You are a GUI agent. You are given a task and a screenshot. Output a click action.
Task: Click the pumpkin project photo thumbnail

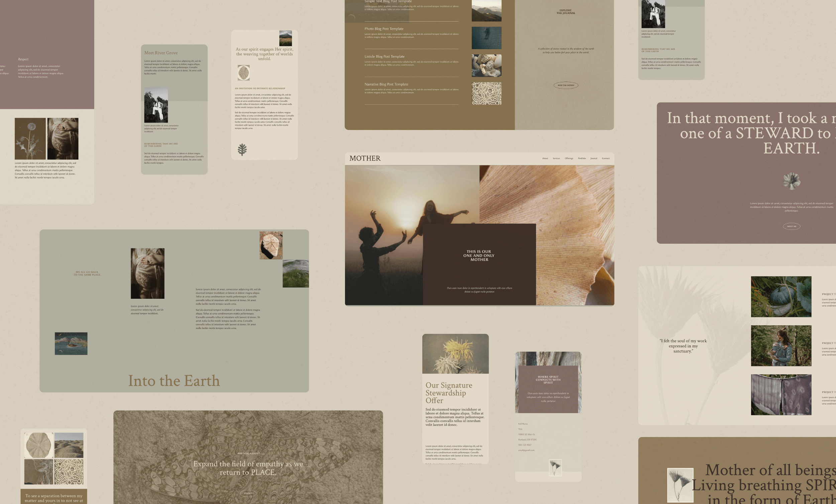pos(781,297)
